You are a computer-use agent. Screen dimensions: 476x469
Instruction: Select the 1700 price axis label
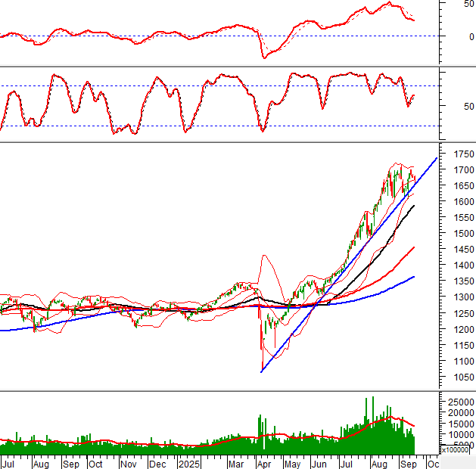click(464, 170)
